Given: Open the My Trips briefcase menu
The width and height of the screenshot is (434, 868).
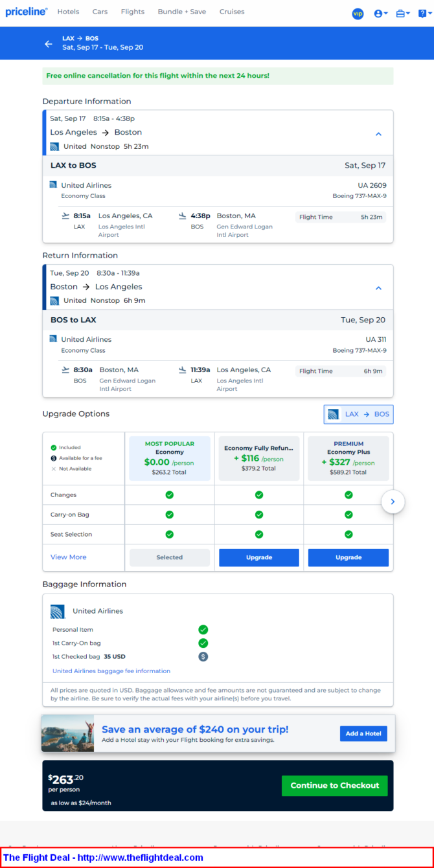Looking at the screenshot, I should [403, 14].
